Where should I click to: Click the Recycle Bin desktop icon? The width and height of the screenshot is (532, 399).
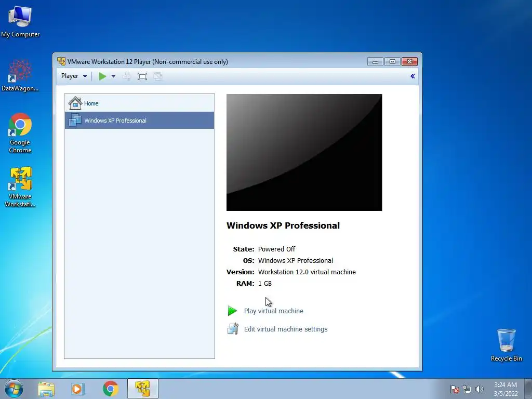click(x=506, y=345)
